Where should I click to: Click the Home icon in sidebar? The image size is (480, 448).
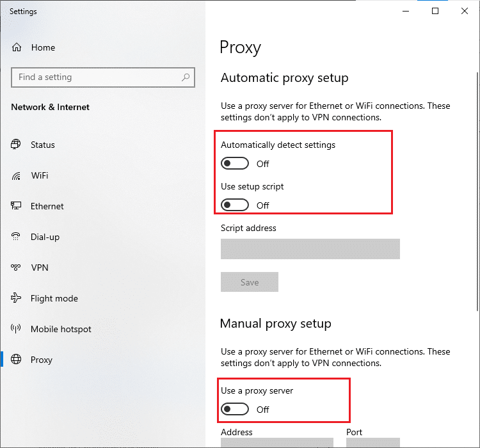coord(17,47)
